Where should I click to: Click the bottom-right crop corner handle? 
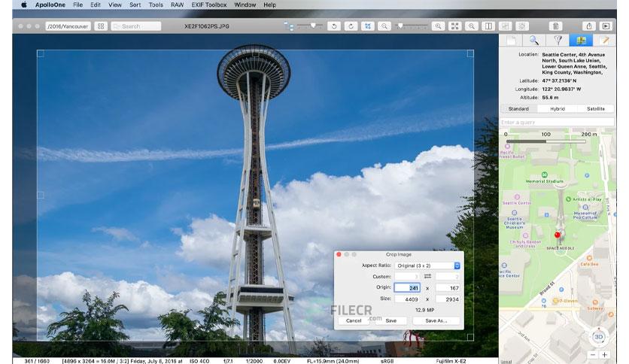470,338
